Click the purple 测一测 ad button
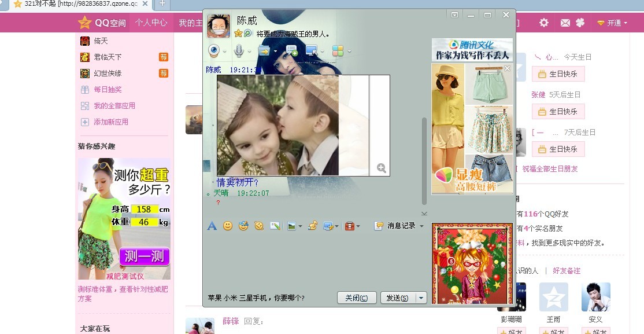 [x=144, y=256]
